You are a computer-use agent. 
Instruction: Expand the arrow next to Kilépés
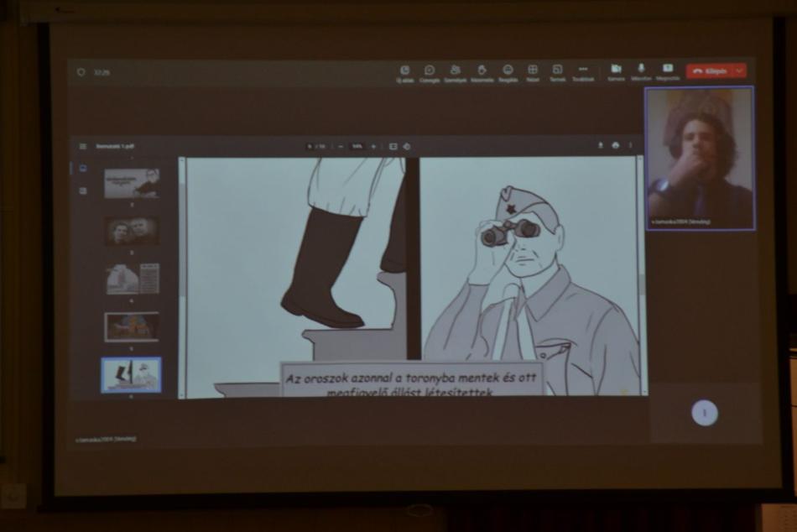pyautogui.click(x=740, y=71)
